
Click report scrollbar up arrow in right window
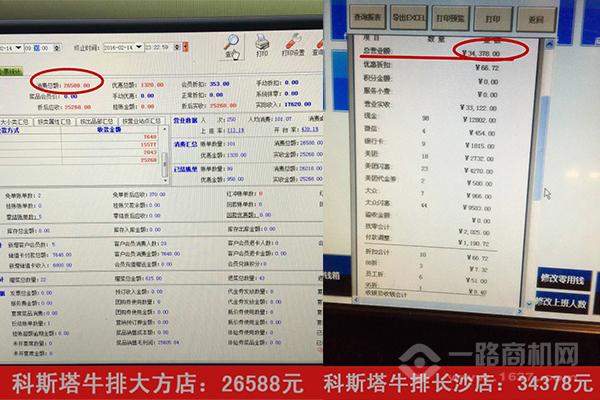549,44
